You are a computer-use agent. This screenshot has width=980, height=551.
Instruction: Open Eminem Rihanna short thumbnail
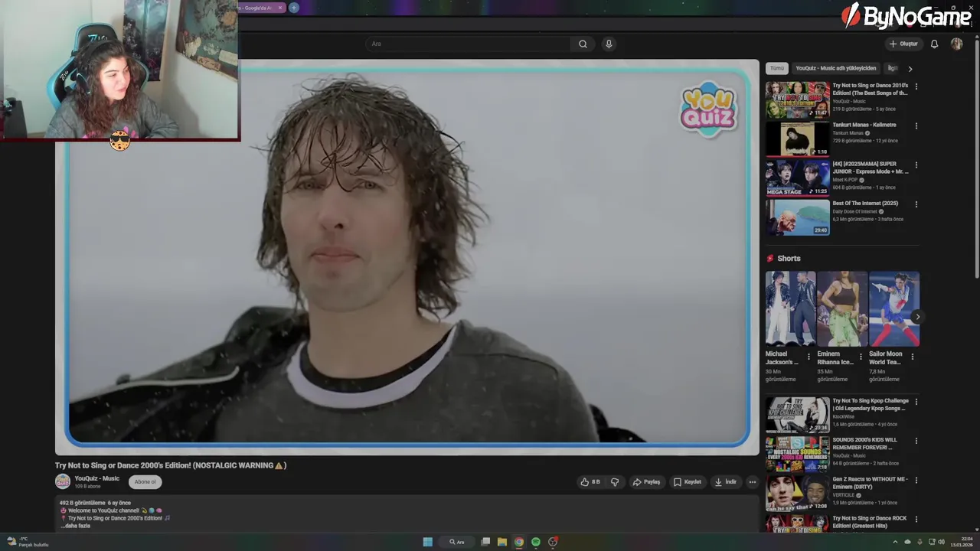tap(842, 309)
